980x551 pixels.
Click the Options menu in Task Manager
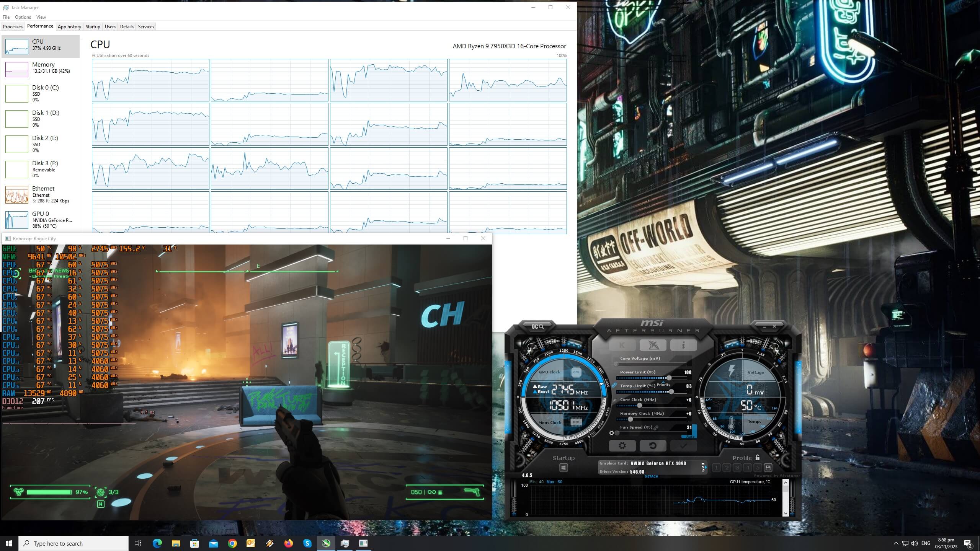[22, 17]
